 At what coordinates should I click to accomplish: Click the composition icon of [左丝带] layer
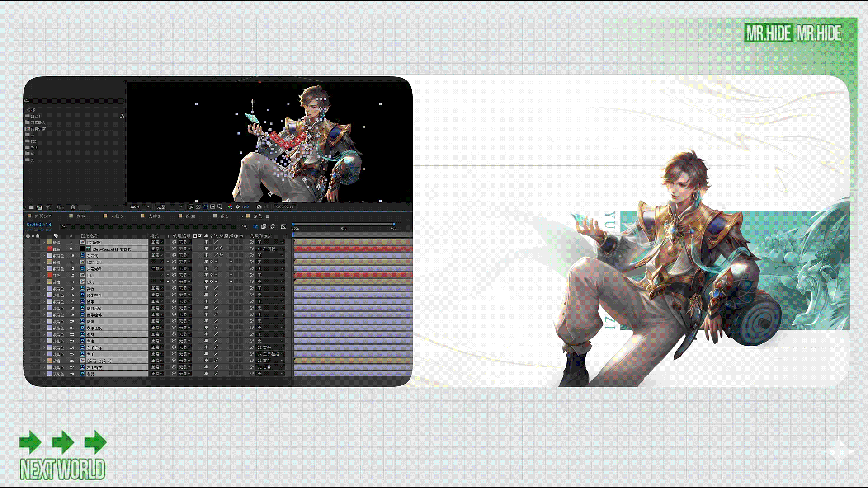point(83,242)
